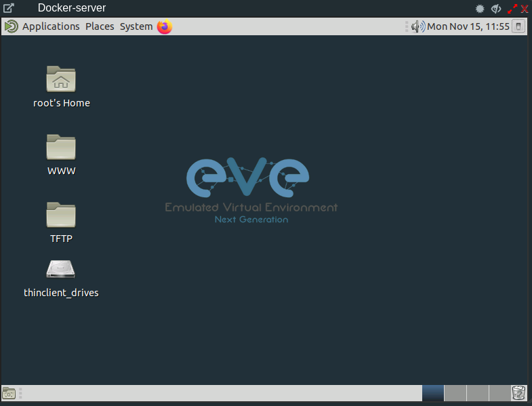
Task: Open session in new window icon
Action: pyautogui.click(x=9, y=8)
